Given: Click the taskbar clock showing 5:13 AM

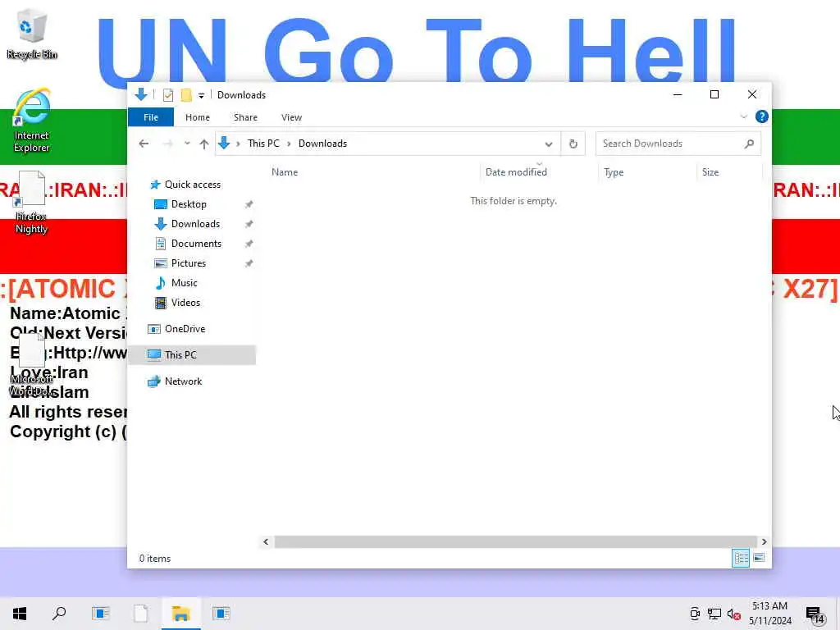Looking at the screenshot, I should (x=769, y=614).
